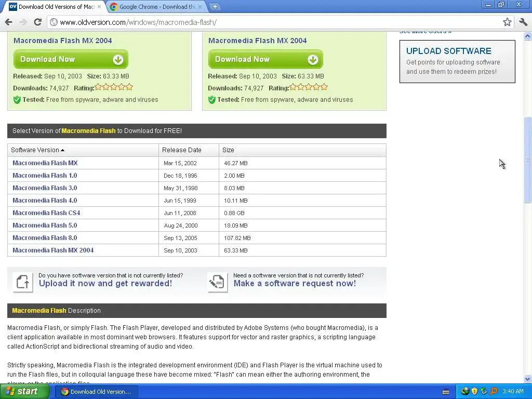Click the keyboard icon in the taskbar
Image resolution: width=532 pixels, height=399 pixels.
tap(446, 392)
